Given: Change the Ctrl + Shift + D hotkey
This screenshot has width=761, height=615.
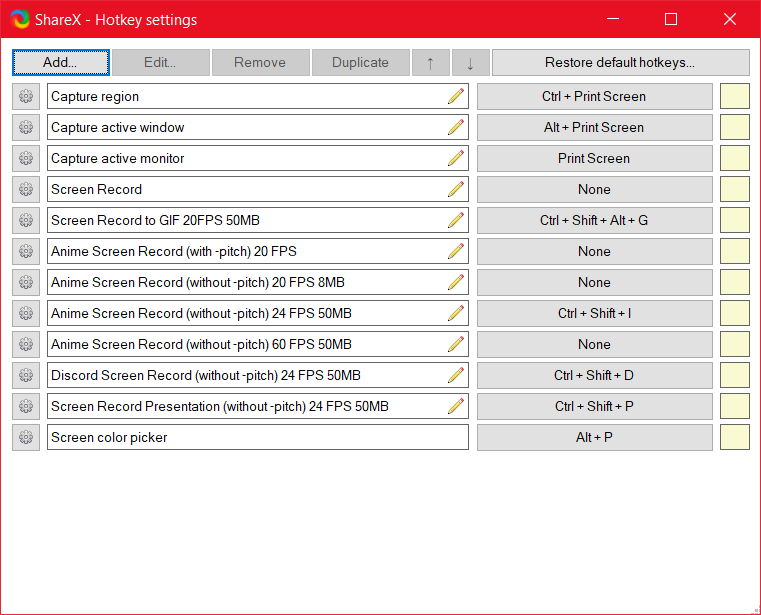Looking at the screenshot, I should tap(595, 375).
